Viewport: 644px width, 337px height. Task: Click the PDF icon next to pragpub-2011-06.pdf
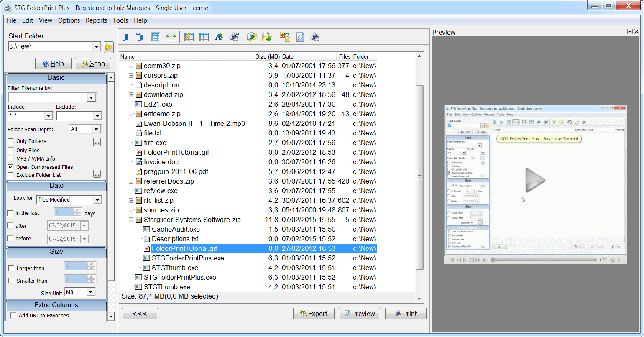click(139, 172)
